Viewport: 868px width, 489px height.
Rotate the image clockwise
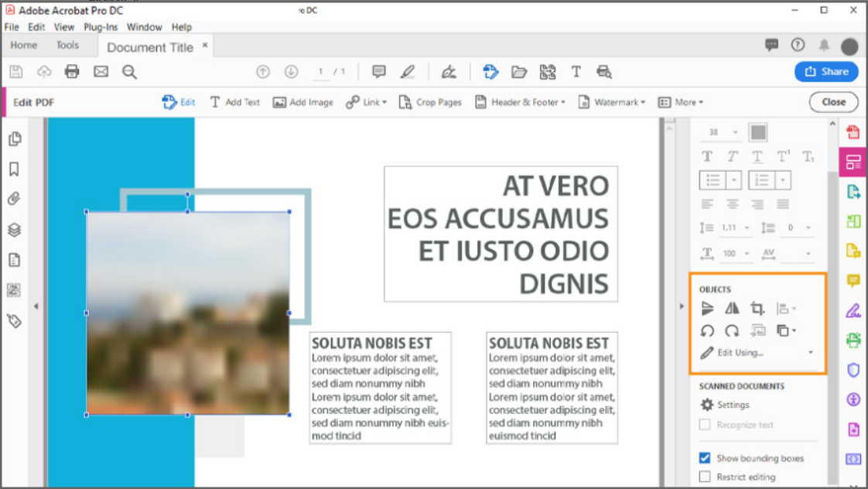tap(732, 330)
